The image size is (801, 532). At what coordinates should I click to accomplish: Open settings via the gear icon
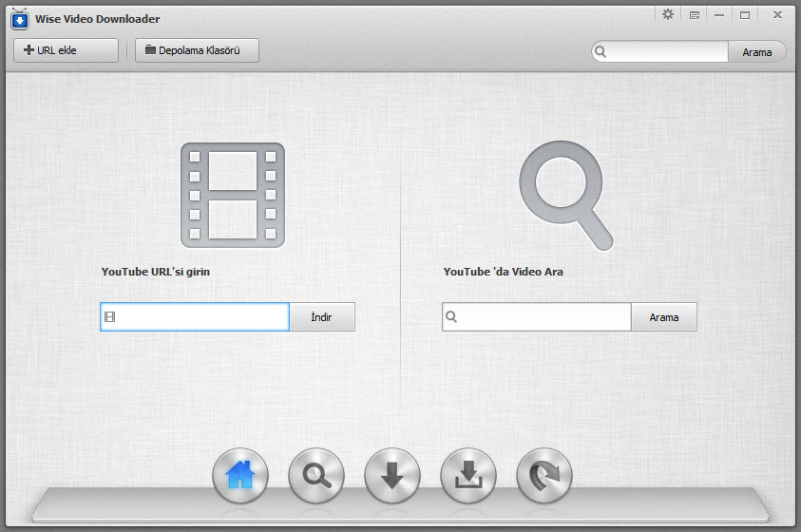668,15
